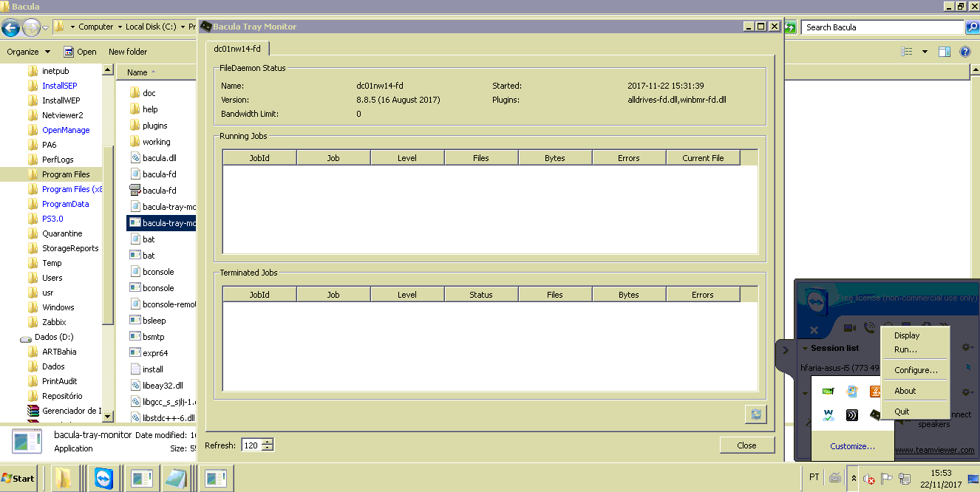Open the notepad icon on the taskbar
Screen dimensions: 980x492
coord(177,478)
